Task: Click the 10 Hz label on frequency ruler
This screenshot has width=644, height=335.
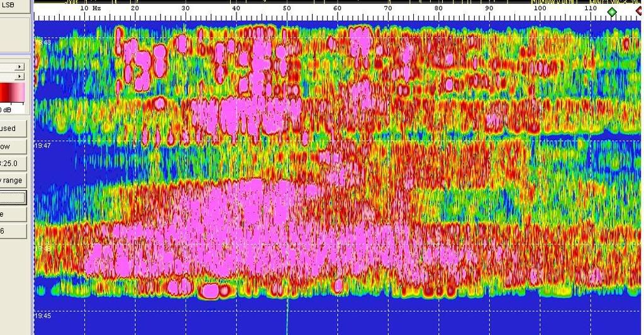Action: [91, 9]
